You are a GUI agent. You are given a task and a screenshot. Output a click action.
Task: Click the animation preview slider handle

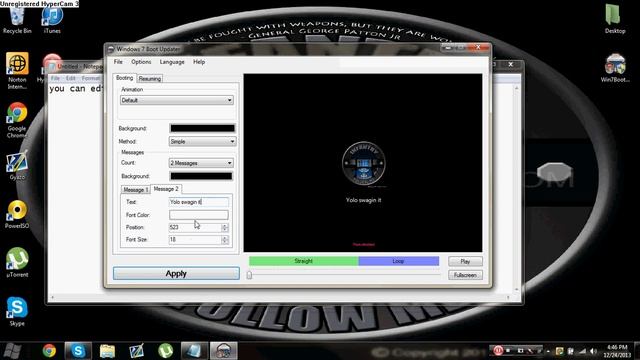pyautogui.click(x=249, y=275)
